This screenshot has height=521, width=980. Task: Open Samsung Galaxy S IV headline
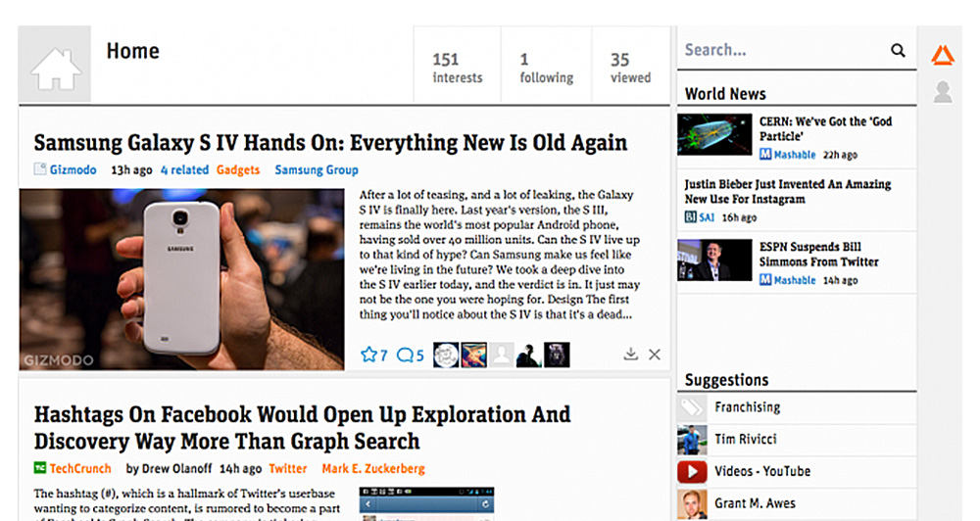[x=330, y=142]
